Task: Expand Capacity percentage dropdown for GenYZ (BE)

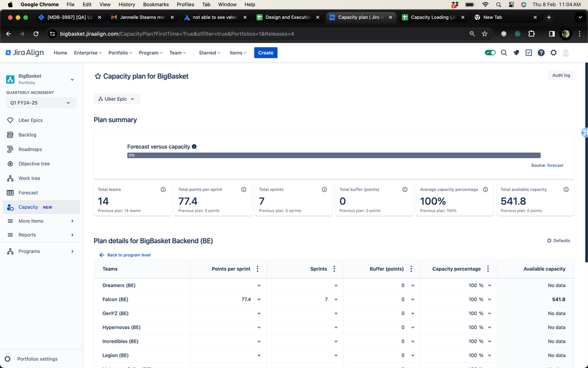Action: (490, 314)
